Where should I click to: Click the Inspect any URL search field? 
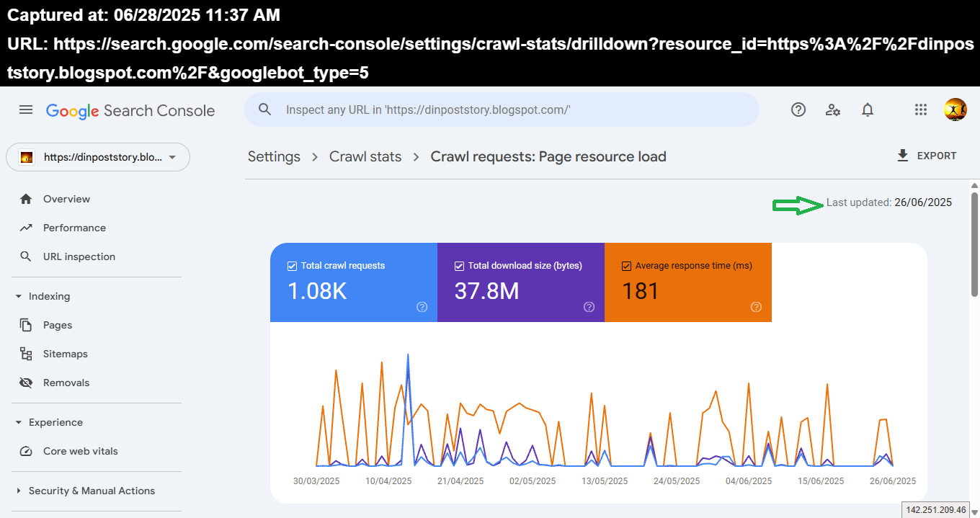point(502,110)
